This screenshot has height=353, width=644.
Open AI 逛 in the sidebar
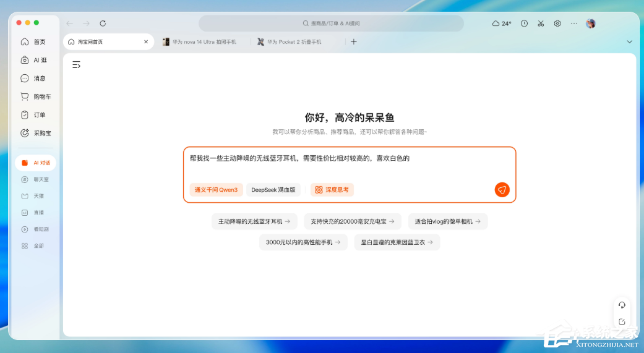click(33, 60)
